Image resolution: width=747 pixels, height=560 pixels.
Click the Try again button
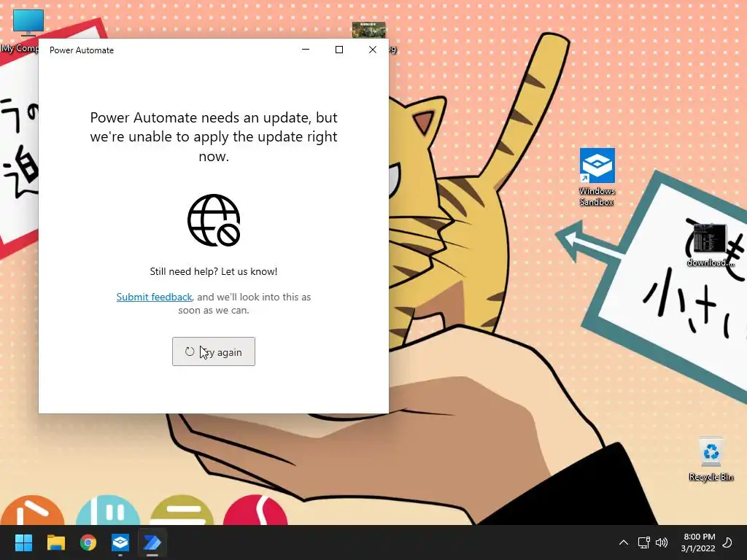214,351
